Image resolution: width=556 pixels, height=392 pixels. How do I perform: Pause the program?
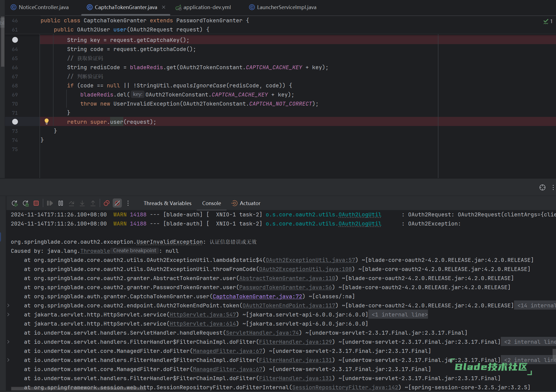click(x=61, y=203)
